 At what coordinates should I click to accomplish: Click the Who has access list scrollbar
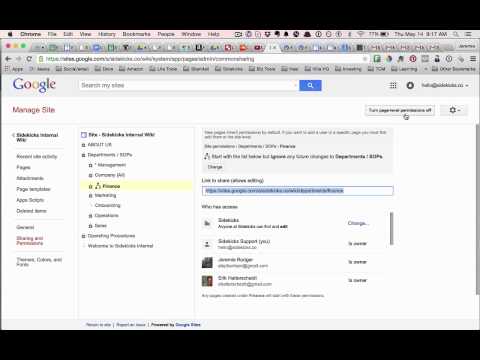coord(392,228)
